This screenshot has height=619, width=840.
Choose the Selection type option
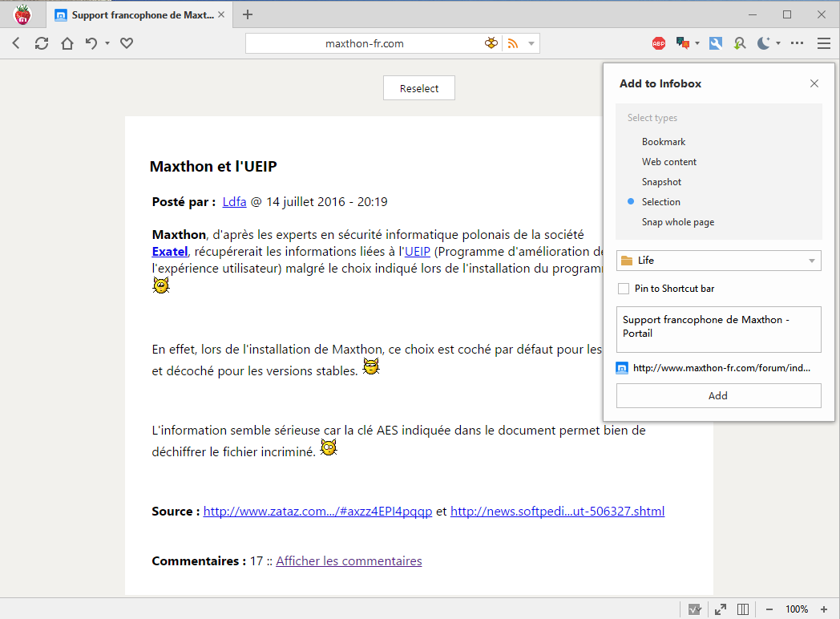click(x=661, y=202)
